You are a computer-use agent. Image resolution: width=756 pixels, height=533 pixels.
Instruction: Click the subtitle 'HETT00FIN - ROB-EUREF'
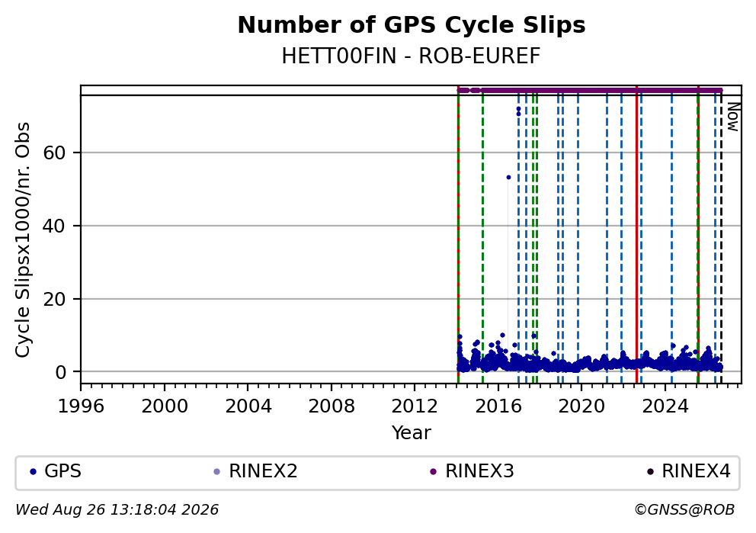click(x=412, y=56)
